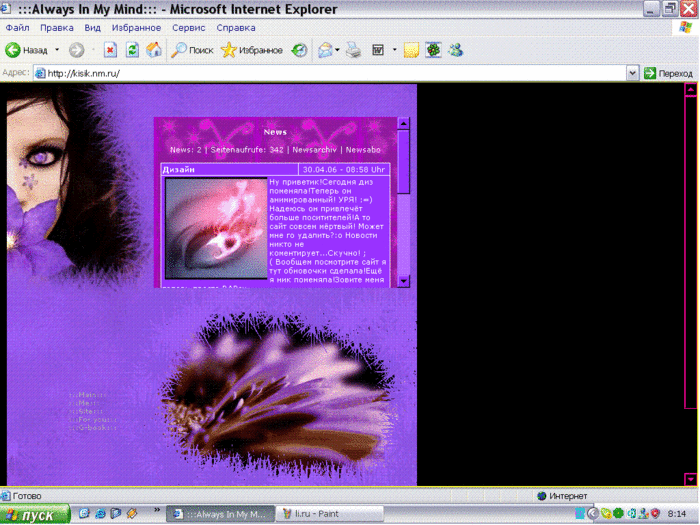Open the Справка menu
Image resolution: width=700 pixels, height=525 pixels.
(x=236, y=28)
